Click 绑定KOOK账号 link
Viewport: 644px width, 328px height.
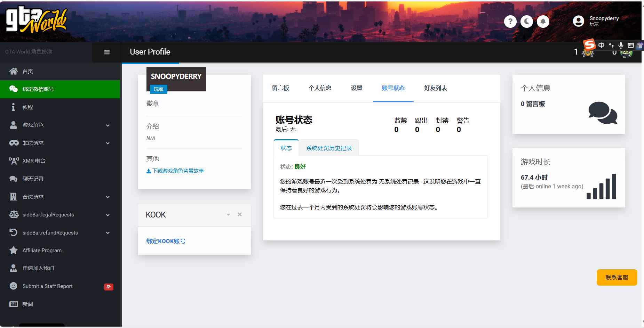[x=166, y=241]
